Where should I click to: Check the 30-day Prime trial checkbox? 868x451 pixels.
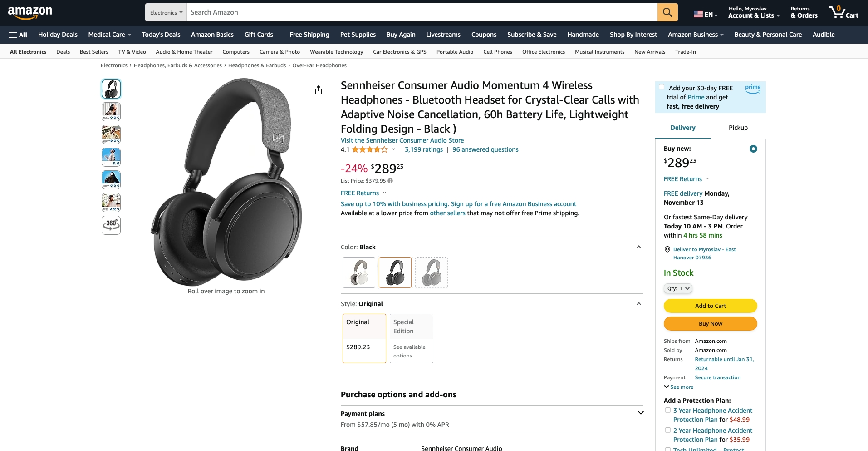(662, 87)
